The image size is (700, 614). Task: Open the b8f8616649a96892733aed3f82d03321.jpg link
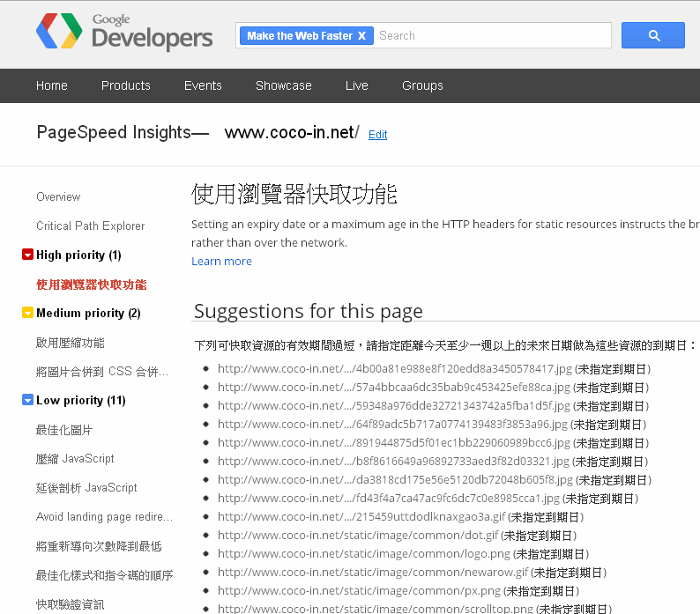point(393,462)
